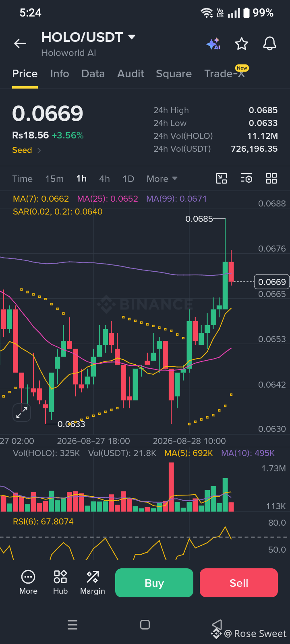The image size is (290, 644).
Task: Open the HOLO/USDT pair dropdown
Action: point(131,37)
